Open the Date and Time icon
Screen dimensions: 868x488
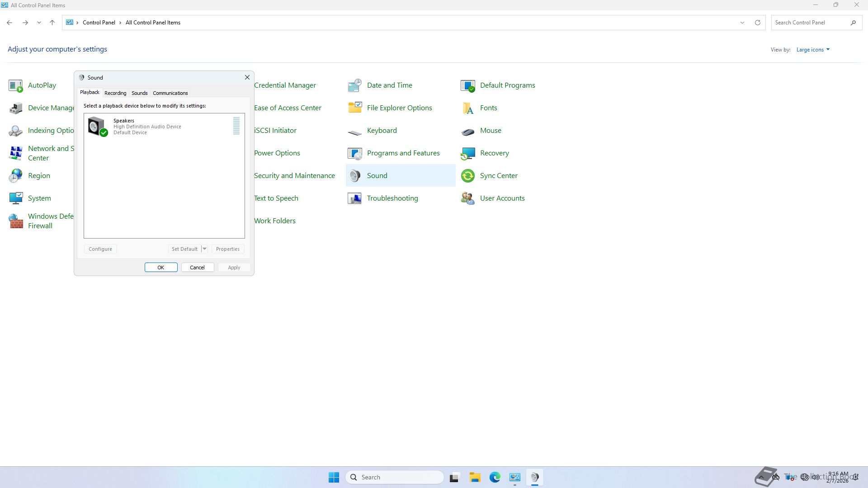[x=355, y=85]
